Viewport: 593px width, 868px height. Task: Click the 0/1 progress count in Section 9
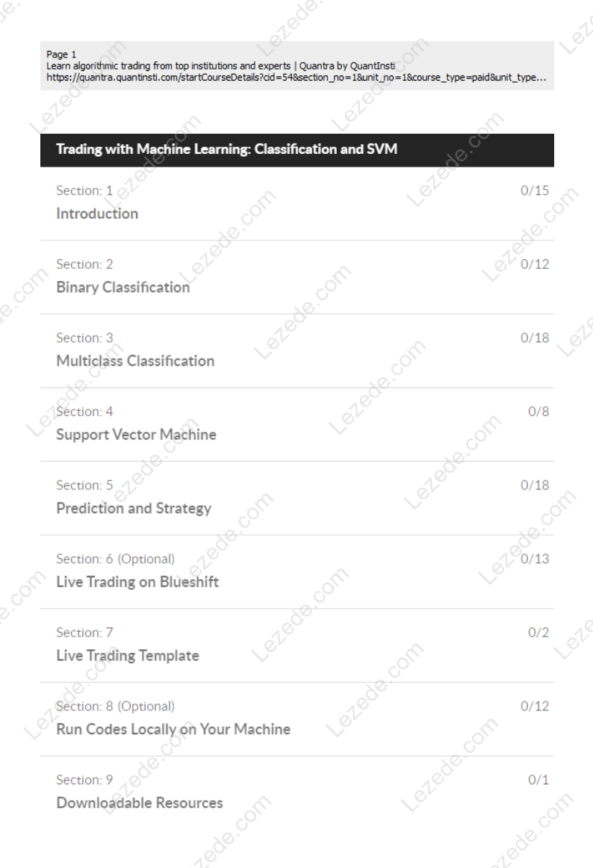[x=538, y=779]
